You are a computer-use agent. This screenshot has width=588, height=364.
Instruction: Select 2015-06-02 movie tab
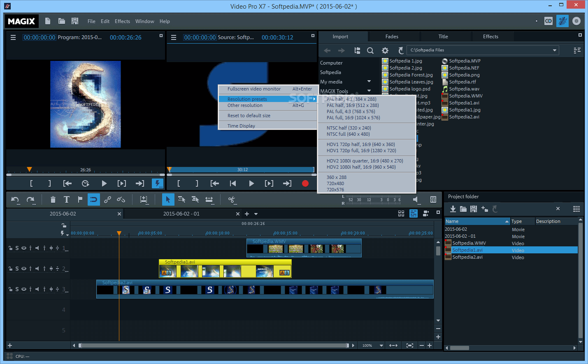63,214
